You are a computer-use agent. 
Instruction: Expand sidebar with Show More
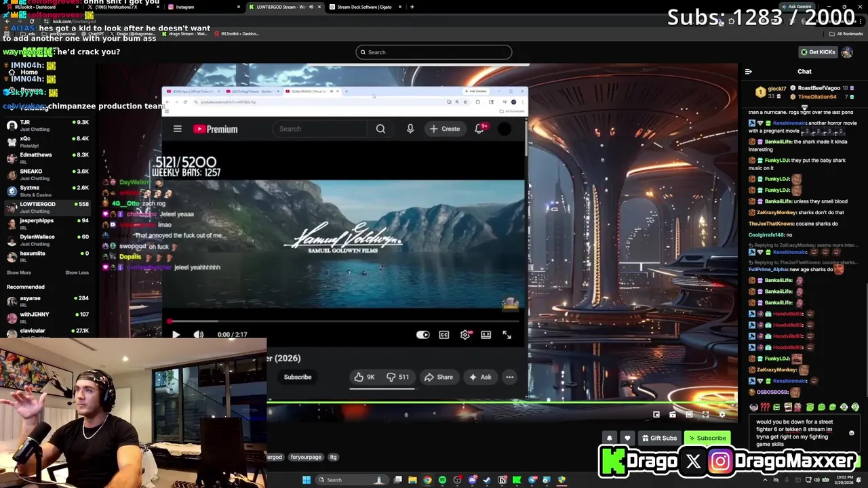point(19,272)
